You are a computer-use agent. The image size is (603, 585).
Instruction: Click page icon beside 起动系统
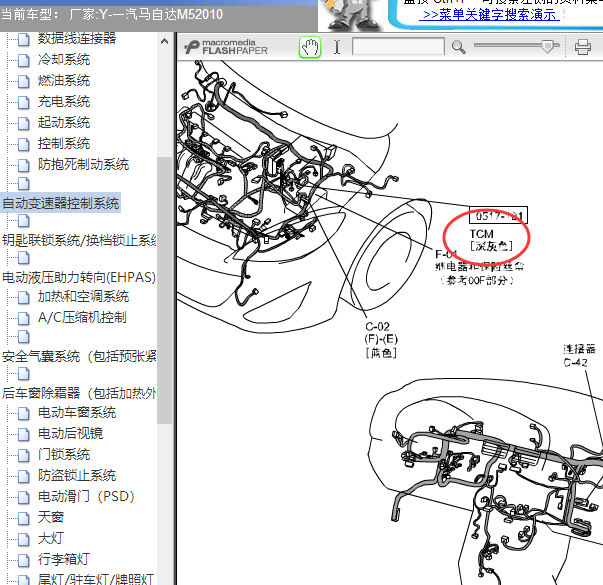coord(23,123)
